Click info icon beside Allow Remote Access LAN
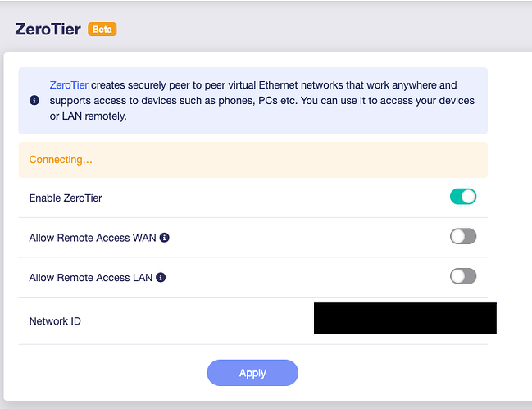532x409 pixels. [x=161, y=277]
